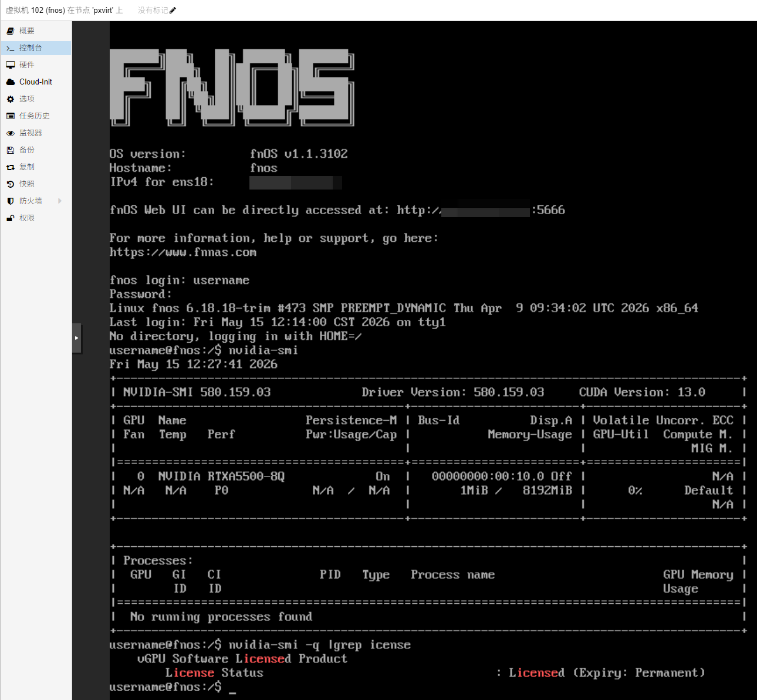Click the pencil icon to edit tags
This screenshot has width=757, height=700.
click(x=173, y=10)
